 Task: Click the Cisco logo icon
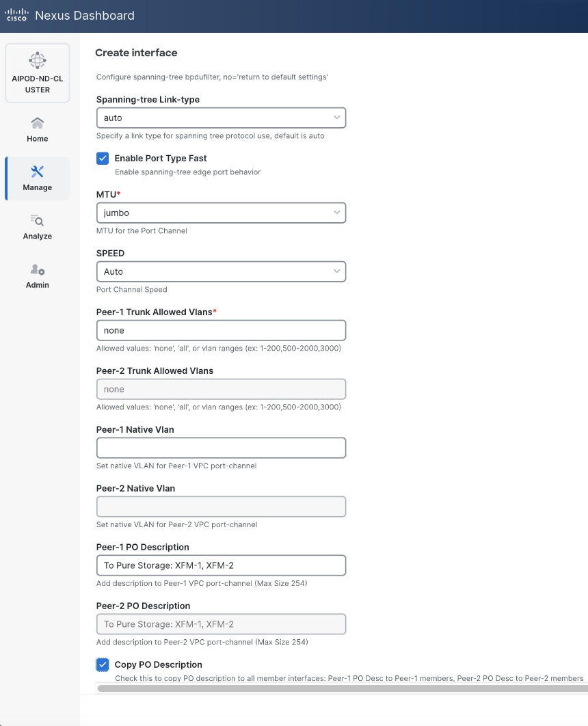click(x=16, y=15)
